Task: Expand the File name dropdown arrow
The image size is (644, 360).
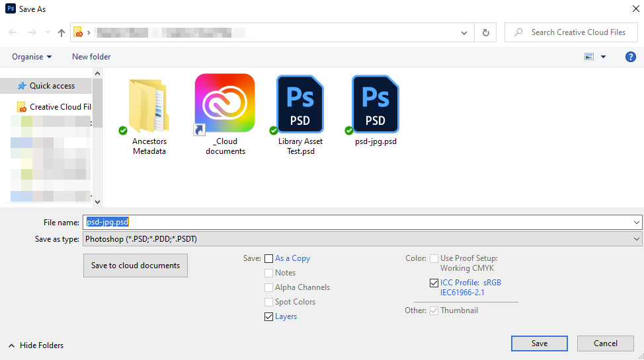Action: click(636, 223)
